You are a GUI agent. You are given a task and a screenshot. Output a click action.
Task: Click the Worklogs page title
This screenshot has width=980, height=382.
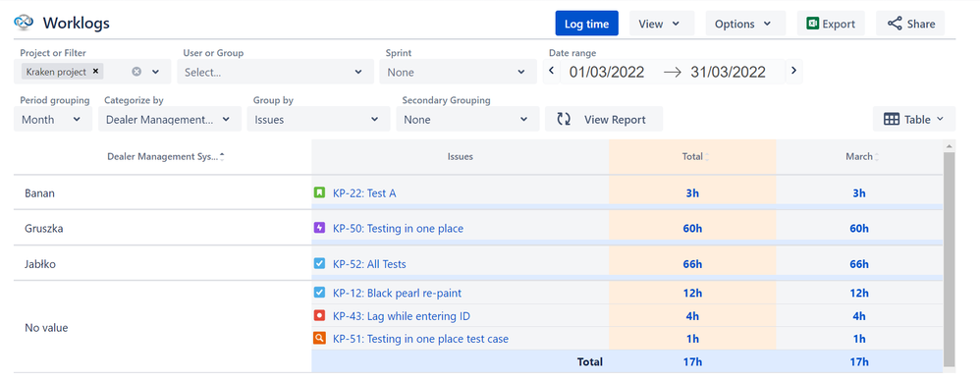77,24
